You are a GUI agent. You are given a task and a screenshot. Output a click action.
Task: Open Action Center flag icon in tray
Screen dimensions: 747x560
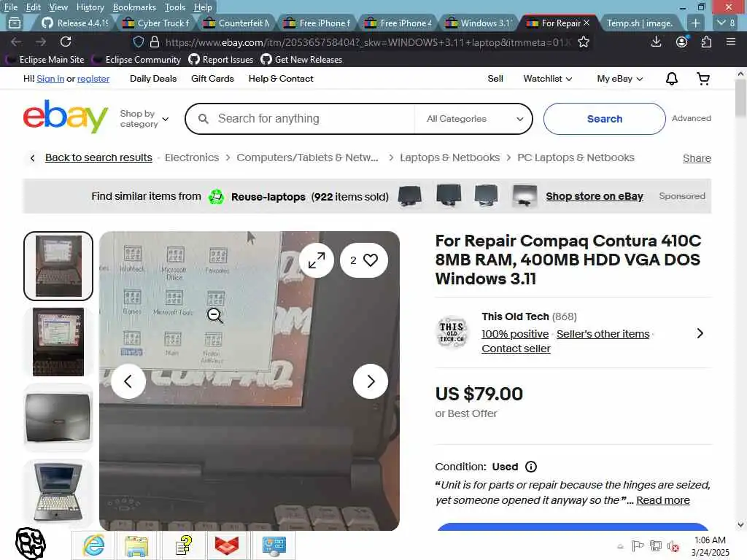click(x=638, y=546)
